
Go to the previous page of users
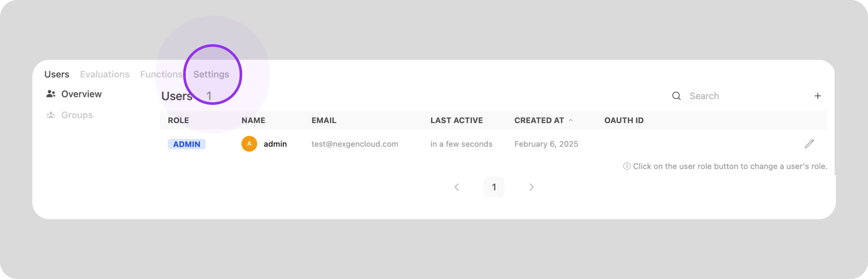click(457, 187)
